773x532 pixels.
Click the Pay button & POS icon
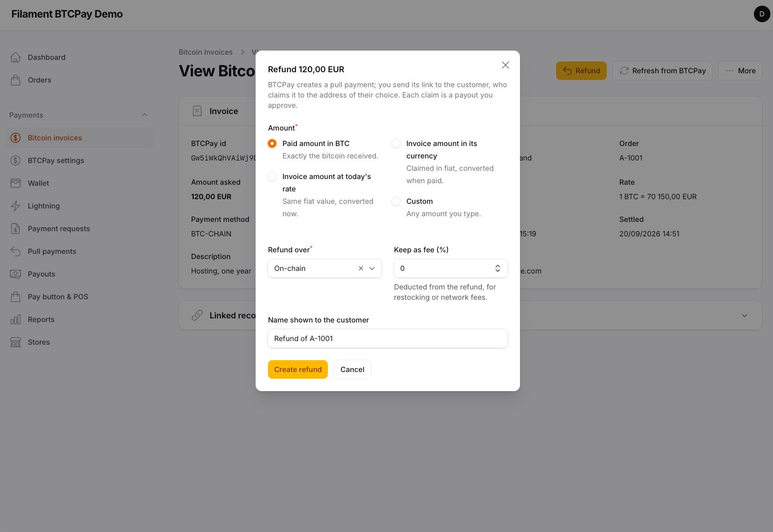coord(15,297)
